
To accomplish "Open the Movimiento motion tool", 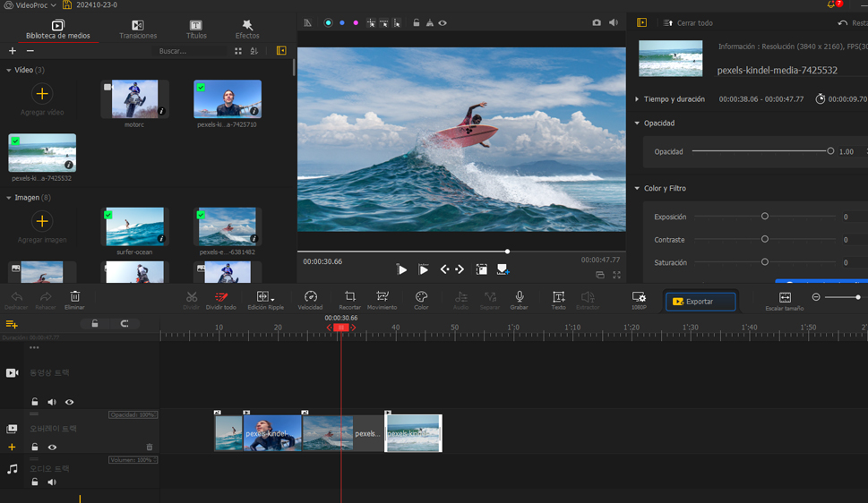I will pyautogui.click(x=382, y=301).
